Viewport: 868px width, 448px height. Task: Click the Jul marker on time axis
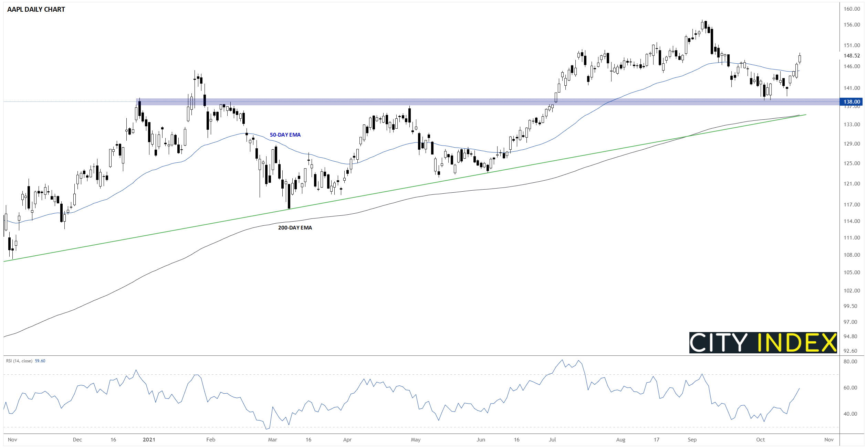pos(552,440)
